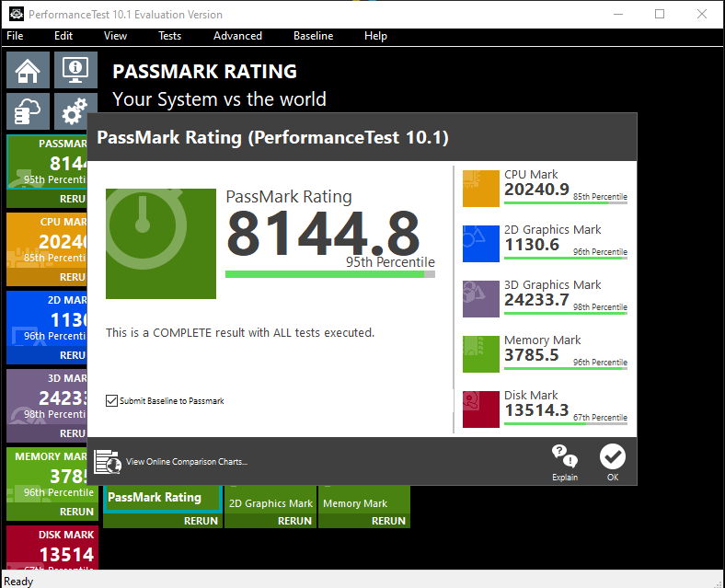Click the red Disk Mark icon
This screenshot has height=588, width=725.
(481, 409)
